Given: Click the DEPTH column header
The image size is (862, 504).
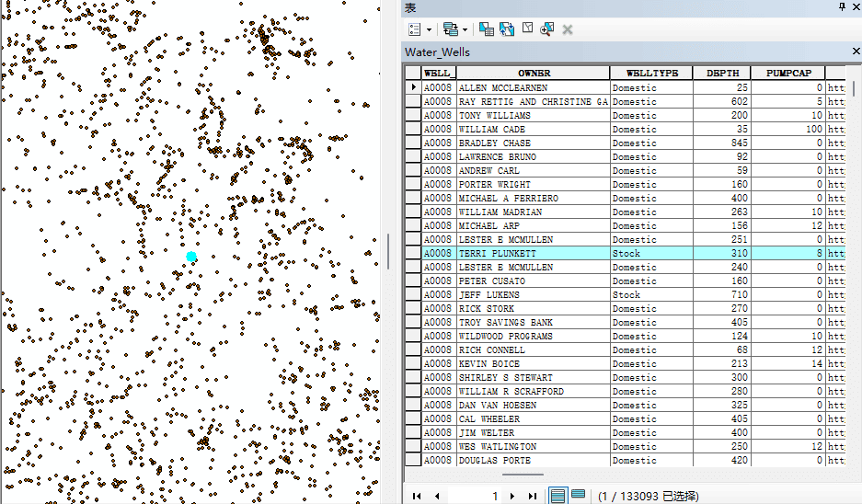Looking at the screenshot, I should [722, 73].
